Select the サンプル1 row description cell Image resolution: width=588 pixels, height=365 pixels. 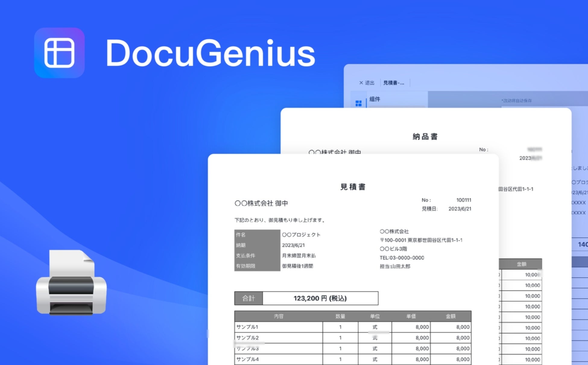(x=278, y=327)
